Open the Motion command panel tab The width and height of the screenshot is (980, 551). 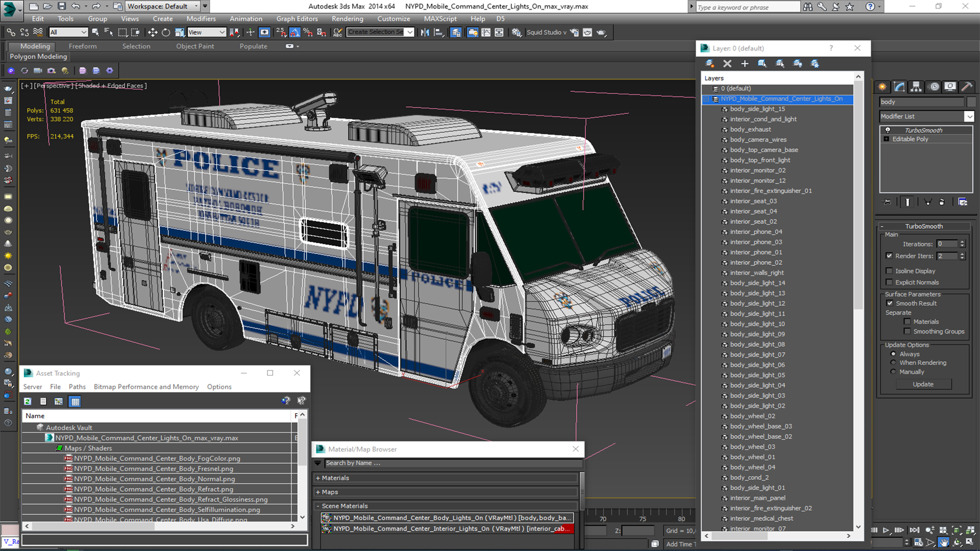click(x=934, y=87)
